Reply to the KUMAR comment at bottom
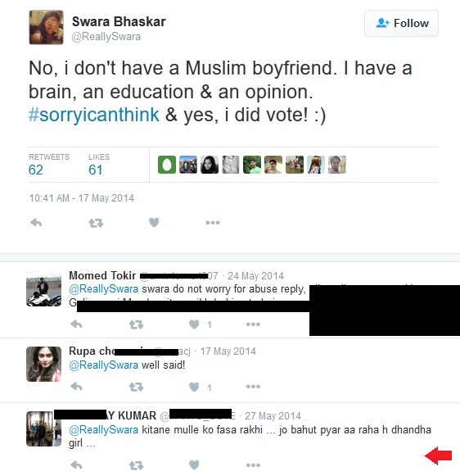 [76, 465]
